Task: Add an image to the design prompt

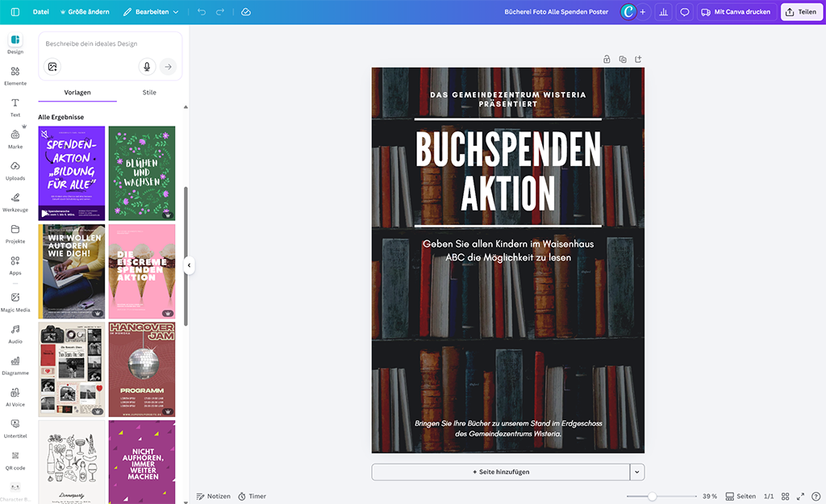Action: pos(52,67)
